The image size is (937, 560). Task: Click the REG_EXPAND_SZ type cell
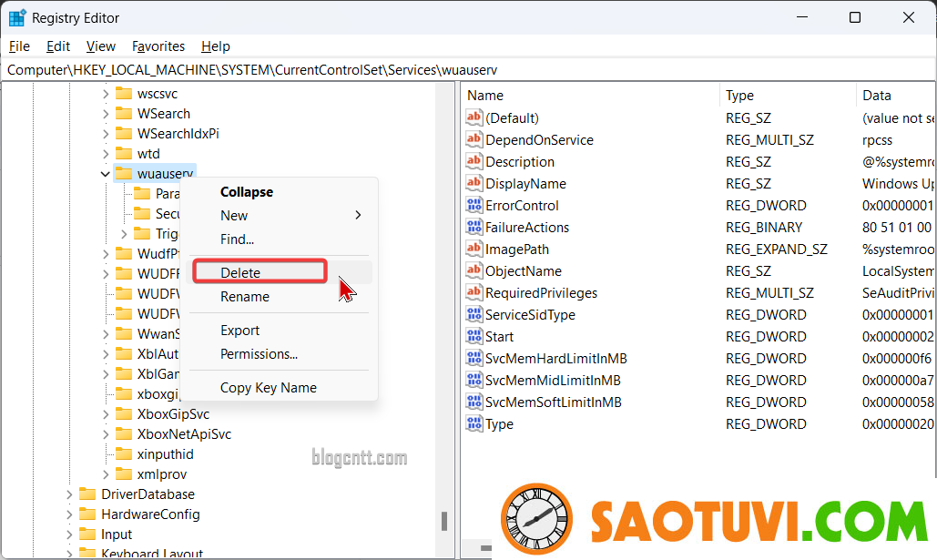(776, 249)
